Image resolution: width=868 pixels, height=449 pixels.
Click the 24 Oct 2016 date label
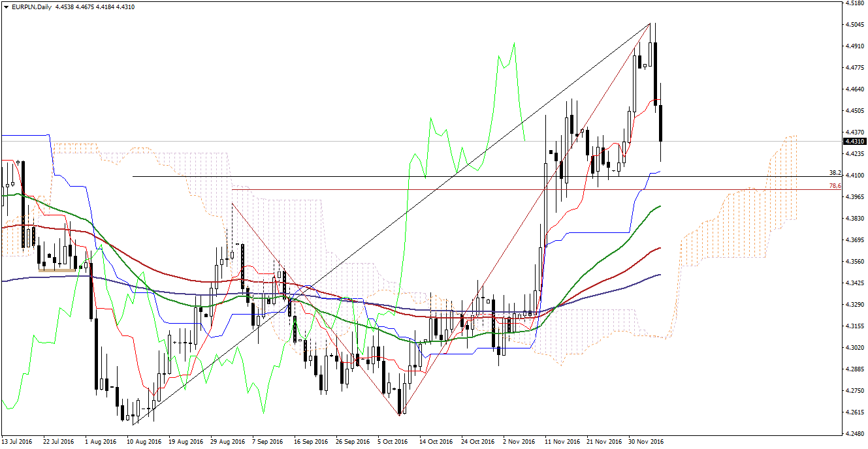pos(477,442)
